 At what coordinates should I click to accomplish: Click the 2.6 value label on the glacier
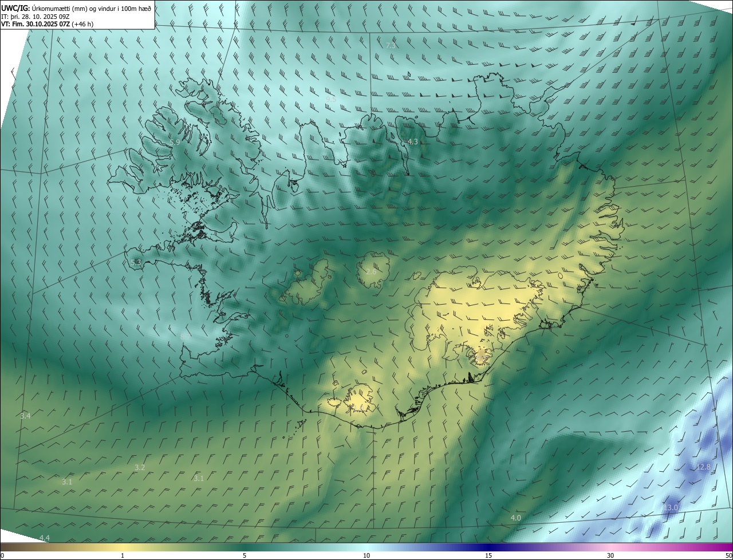pyautogui.click(x=371, y=271)
